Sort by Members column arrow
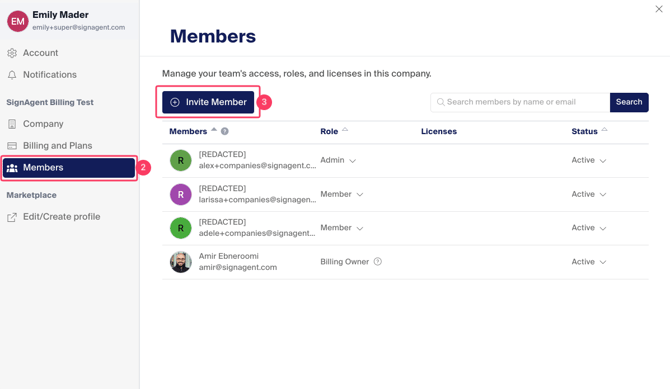Viewport: 670px width, 389px height. (x=214, y=130)
